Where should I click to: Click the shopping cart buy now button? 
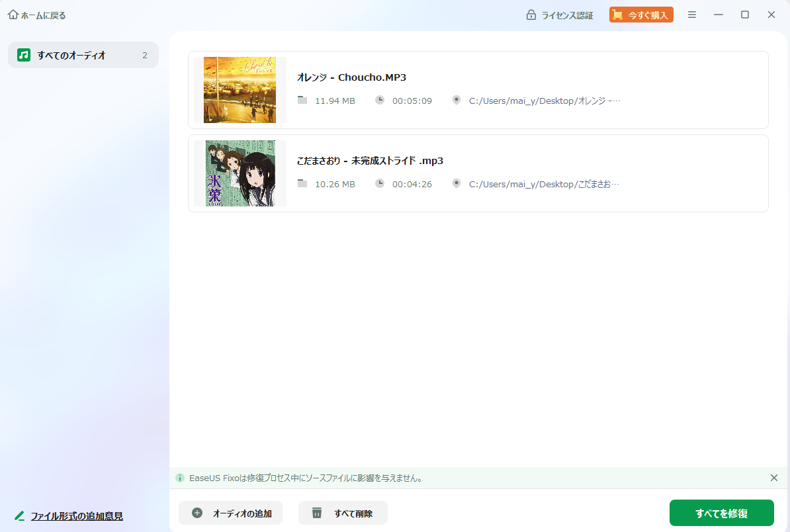pos(640,15)
